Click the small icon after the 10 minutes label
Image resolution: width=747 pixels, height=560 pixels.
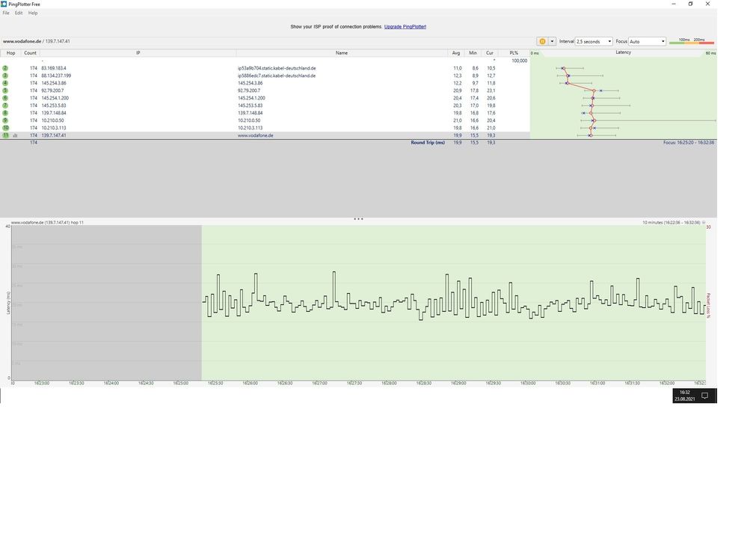(x=704, y=222)
